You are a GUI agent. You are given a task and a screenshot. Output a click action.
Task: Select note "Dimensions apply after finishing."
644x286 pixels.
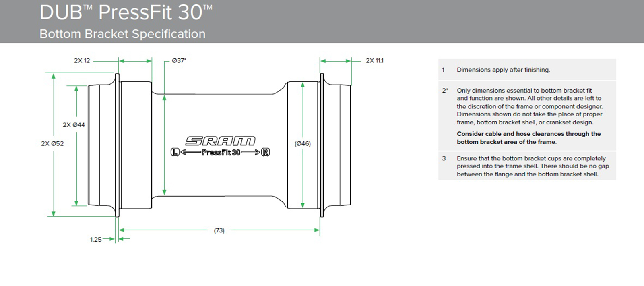click(x=503, y=70)
